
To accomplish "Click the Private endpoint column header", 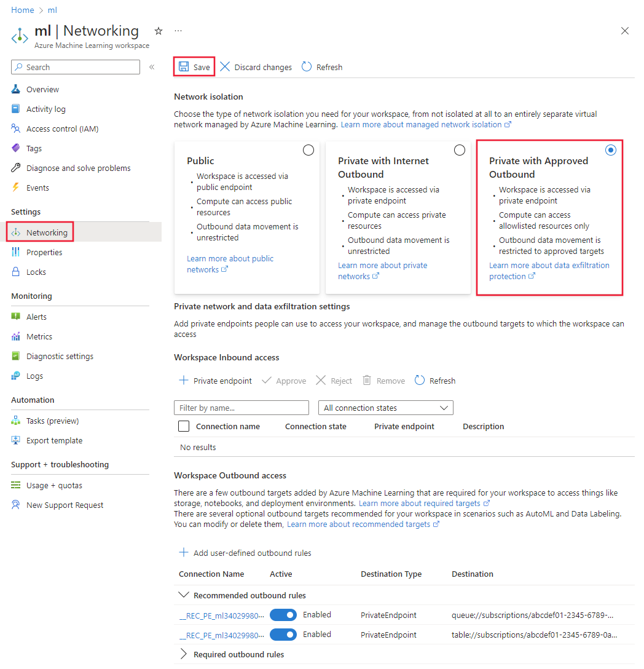I will [404, 426].
